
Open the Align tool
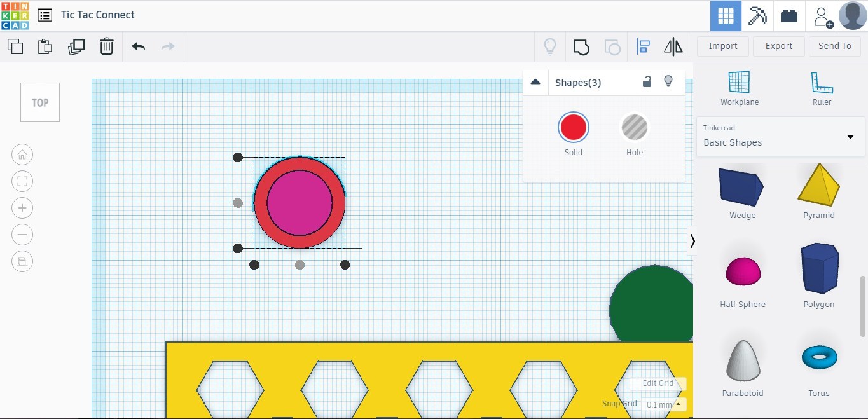pos(643,46)
